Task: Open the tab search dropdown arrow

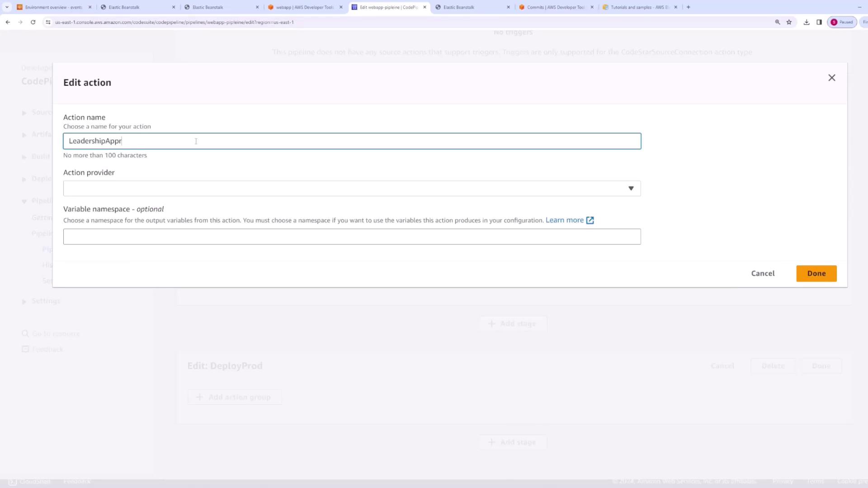Action: 7,7
